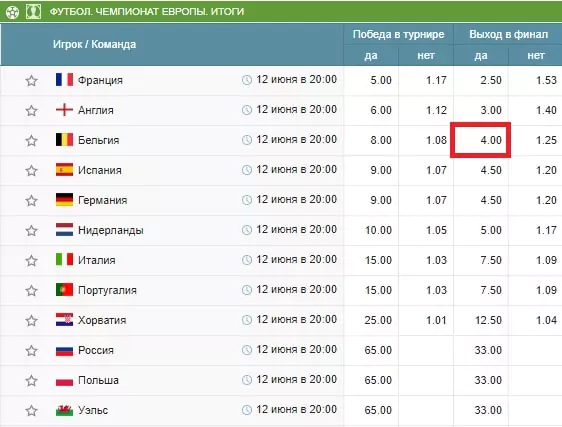
Task: Open the Франция team link
Action: (100, 80)
